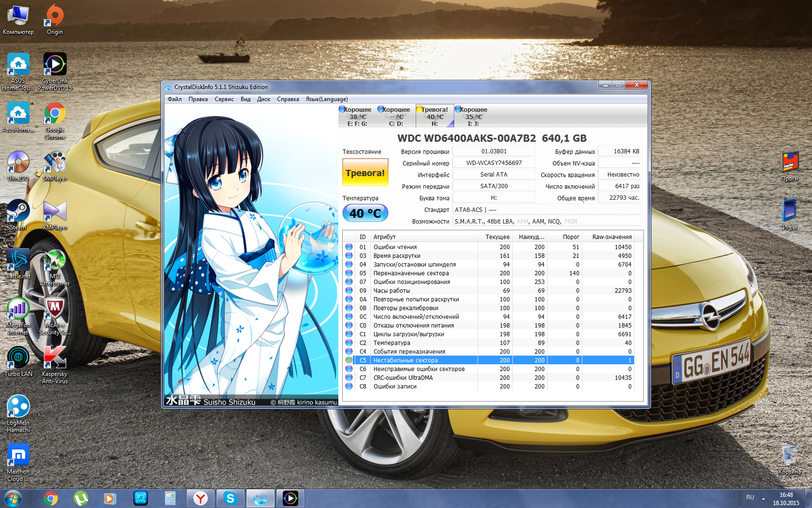
Task: Open the LogMeIn Hamachi desktop shortcut
Action: (18, 414)
